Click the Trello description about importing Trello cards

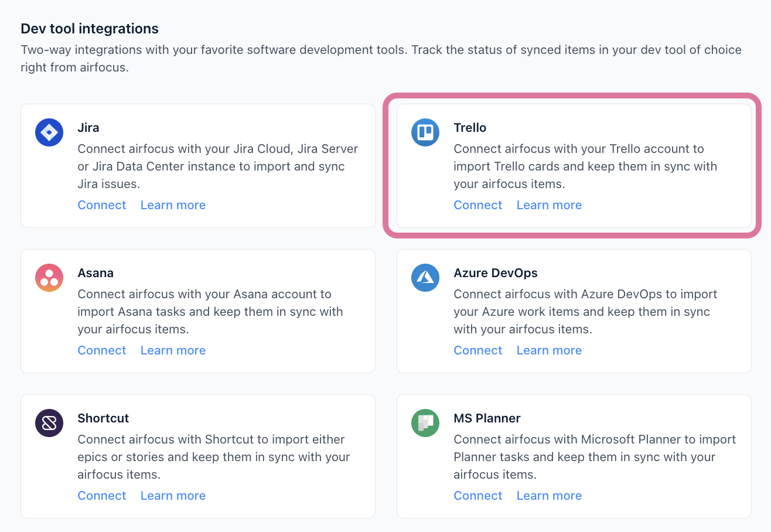pos(585,166)
